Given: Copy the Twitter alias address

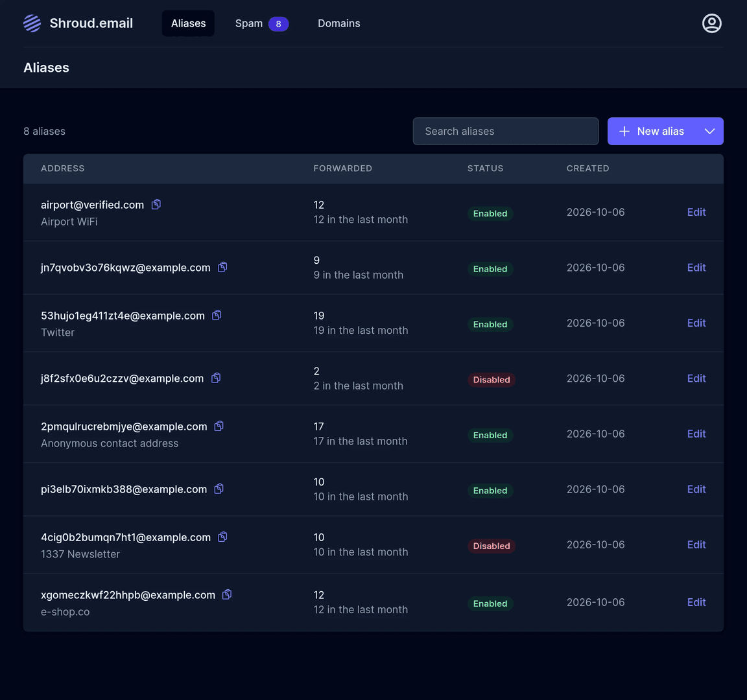Looking at the screenshot, I should [x=217, y=315].
